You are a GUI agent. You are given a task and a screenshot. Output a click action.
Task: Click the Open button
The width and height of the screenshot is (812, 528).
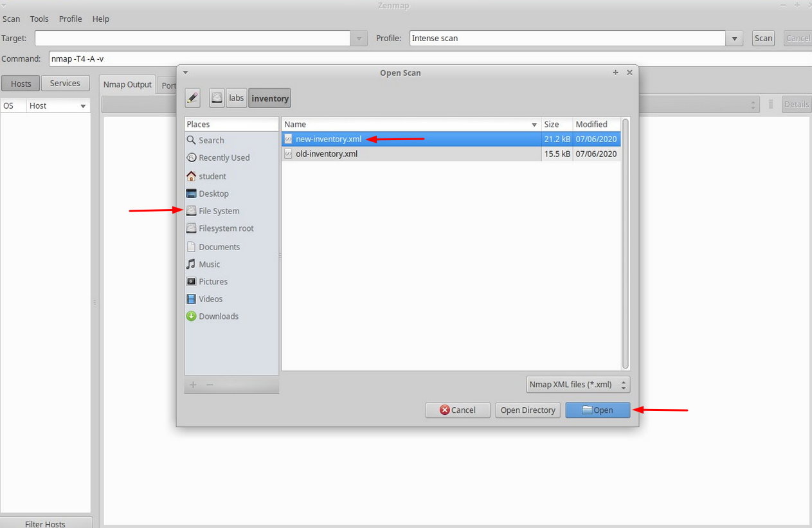pyautogui.click(x=597, y=410)
